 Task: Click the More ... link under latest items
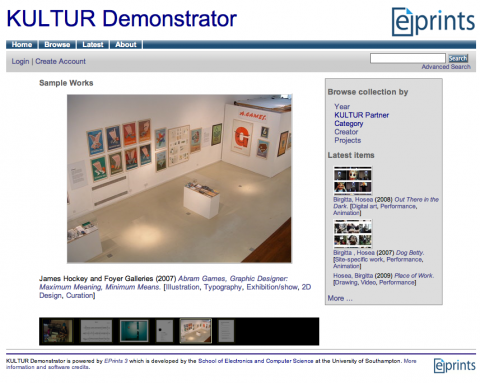pos(340,298)
